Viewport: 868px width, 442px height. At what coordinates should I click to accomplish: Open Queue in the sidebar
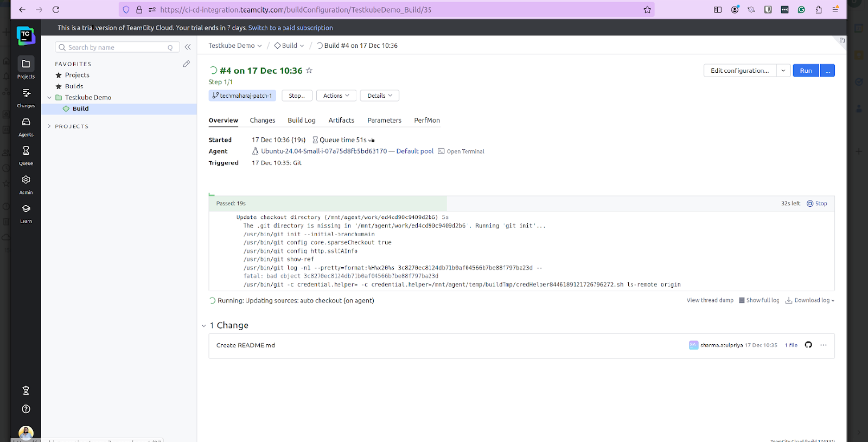click(26, 155)
